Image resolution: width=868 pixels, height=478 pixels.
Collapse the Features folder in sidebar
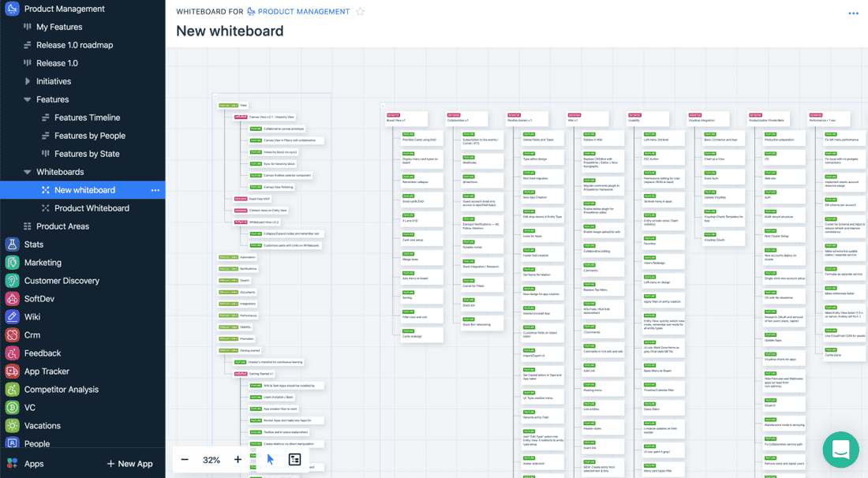(x=28, y=99)
